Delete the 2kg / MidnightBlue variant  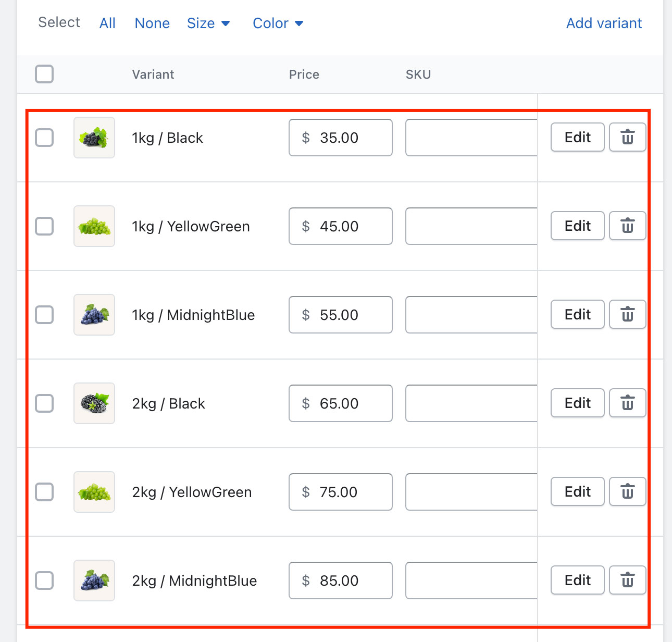[627, 581]
